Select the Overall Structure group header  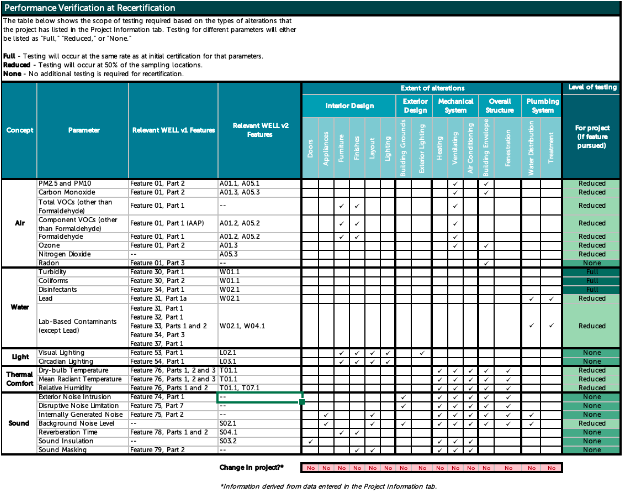[x=499, y=106]
